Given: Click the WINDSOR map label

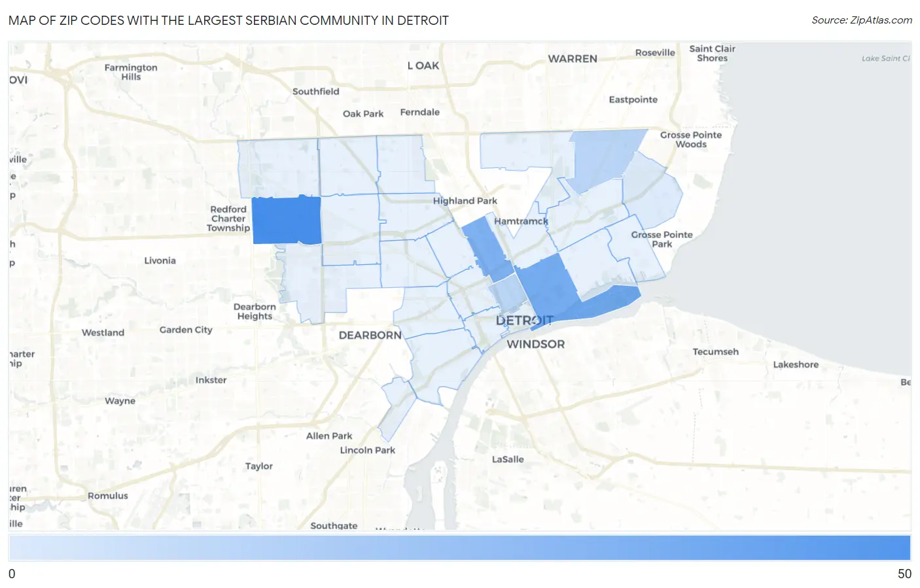Looking at the screenshot, I should coord(535,344).
